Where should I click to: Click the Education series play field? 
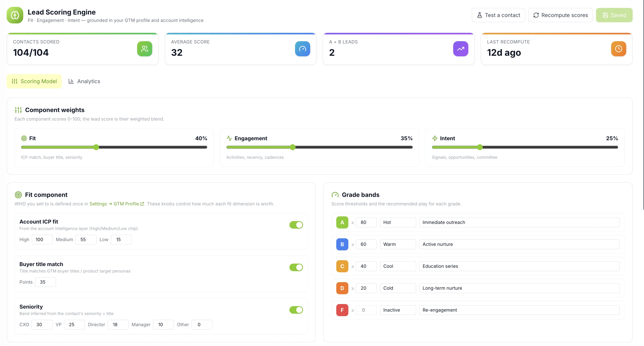(x=520, y=266)
